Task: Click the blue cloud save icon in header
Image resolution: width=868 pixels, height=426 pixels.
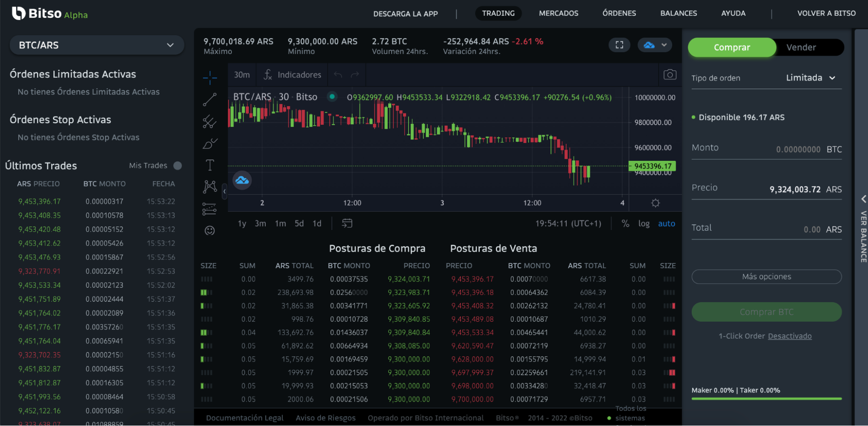Action: [649, 45]
